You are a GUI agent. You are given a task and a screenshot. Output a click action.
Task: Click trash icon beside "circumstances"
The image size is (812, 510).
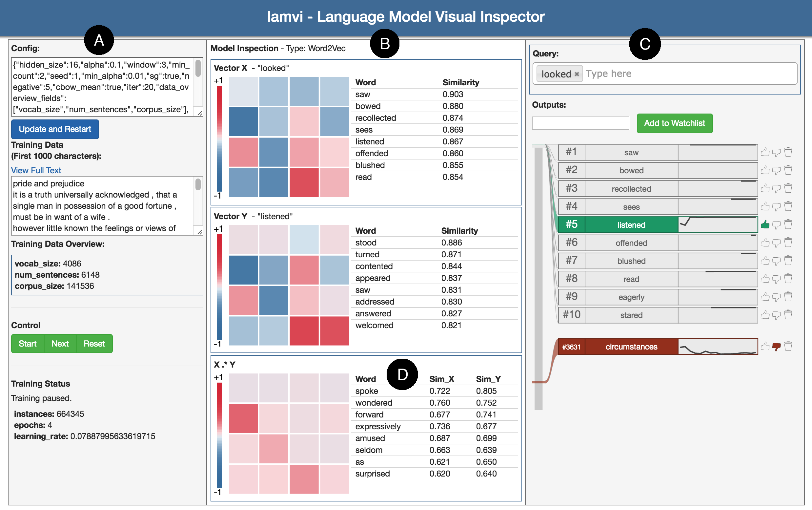[x=788, y=346]
